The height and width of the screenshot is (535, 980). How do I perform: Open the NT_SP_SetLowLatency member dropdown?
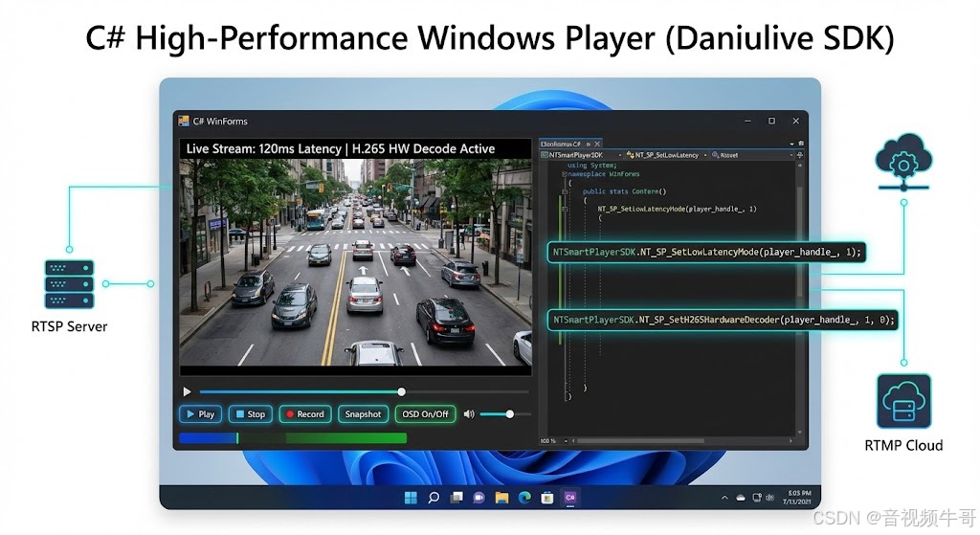666,155
